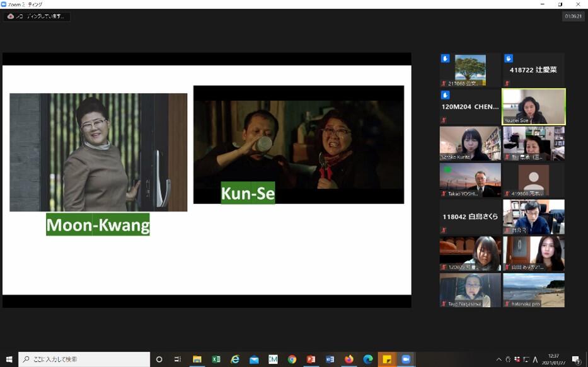Viewport: 588px width, 367px height.
Task: Select the hatanaka pro beach tile
Action: (x=534, y=290)
